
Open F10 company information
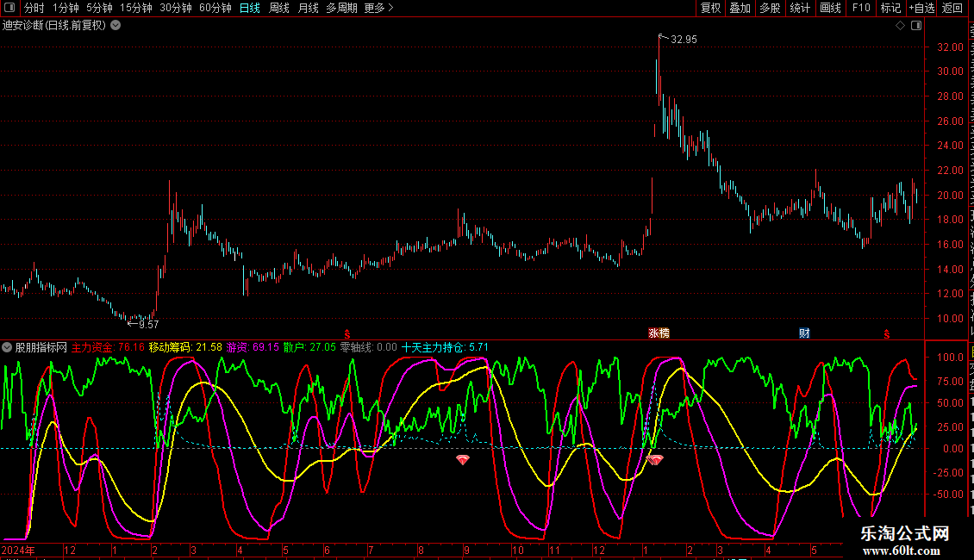[861, 8]
